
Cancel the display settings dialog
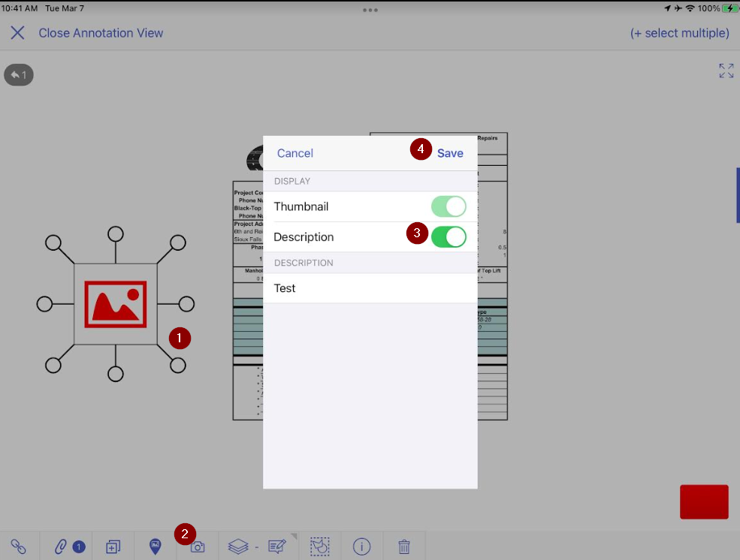point(295,153)
